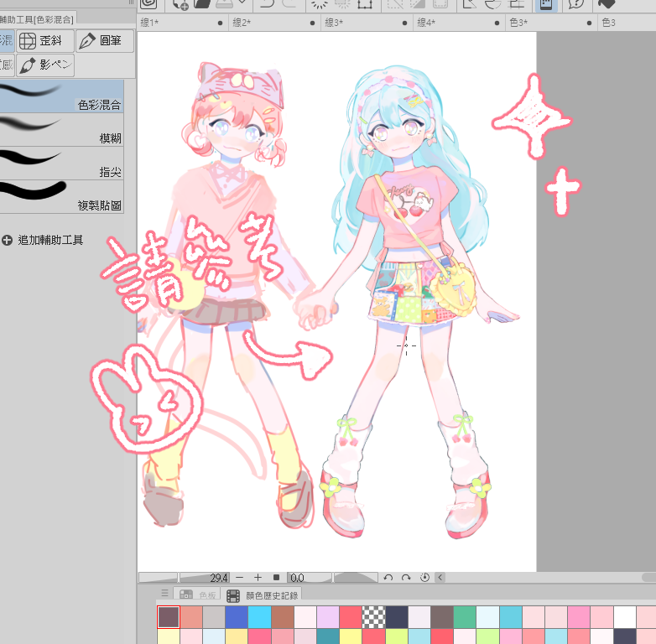Choose the 色彩混合 sub tool brush
Image resolution: width=656 pixels, height=644 pixels.
[61, 96]
